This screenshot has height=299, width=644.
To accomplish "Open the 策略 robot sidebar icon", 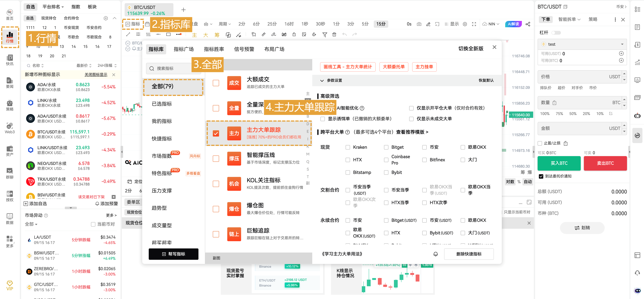I will [x=9, y=106].
